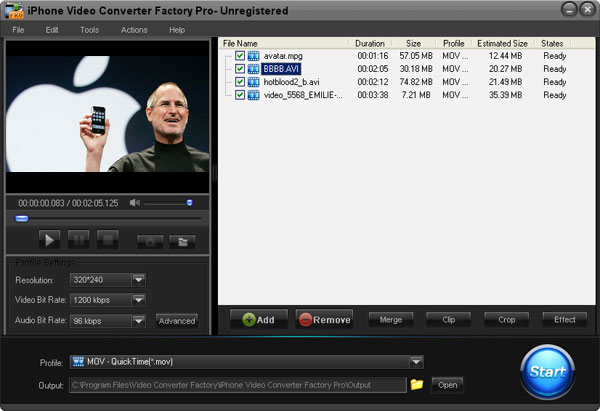The width and height of the screenshot is (600, 411).
Task: Open the Help menu
Action: tap(177, 30)
